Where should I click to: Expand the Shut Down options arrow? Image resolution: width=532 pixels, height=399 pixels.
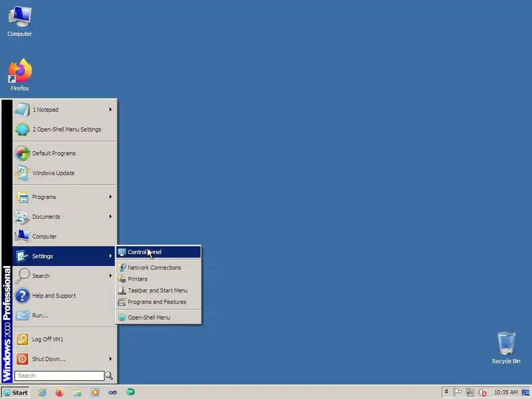[x=110, y=358]
